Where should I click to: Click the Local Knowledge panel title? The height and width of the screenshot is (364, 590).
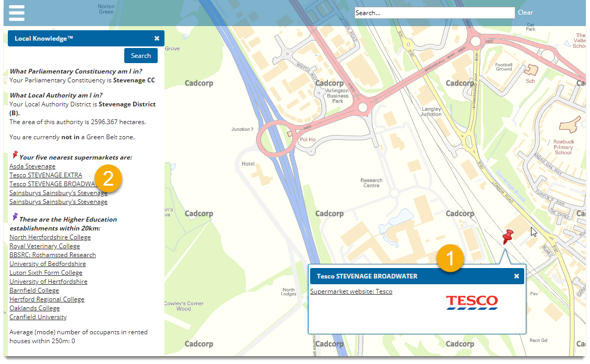point(44,38)
